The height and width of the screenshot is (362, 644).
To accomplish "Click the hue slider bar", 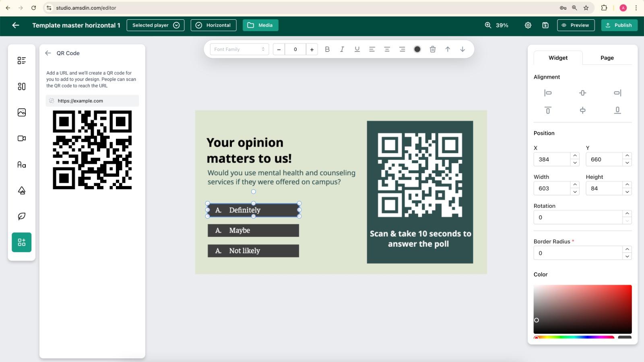I will (574, 337).
